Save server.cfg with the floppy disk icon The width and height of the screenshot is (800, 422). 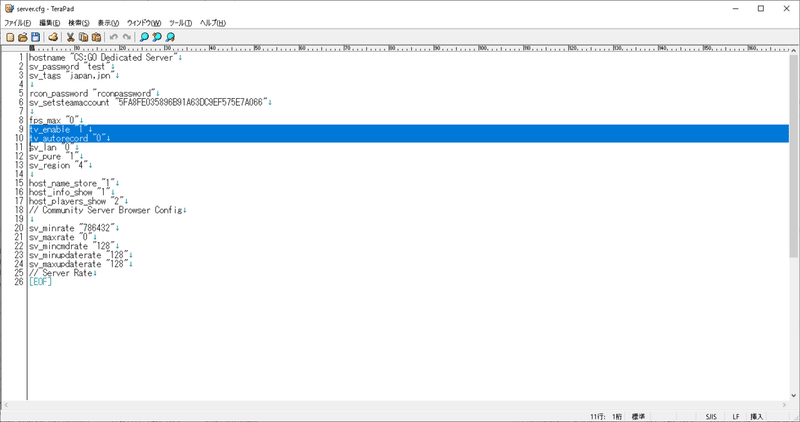point(35,37)
